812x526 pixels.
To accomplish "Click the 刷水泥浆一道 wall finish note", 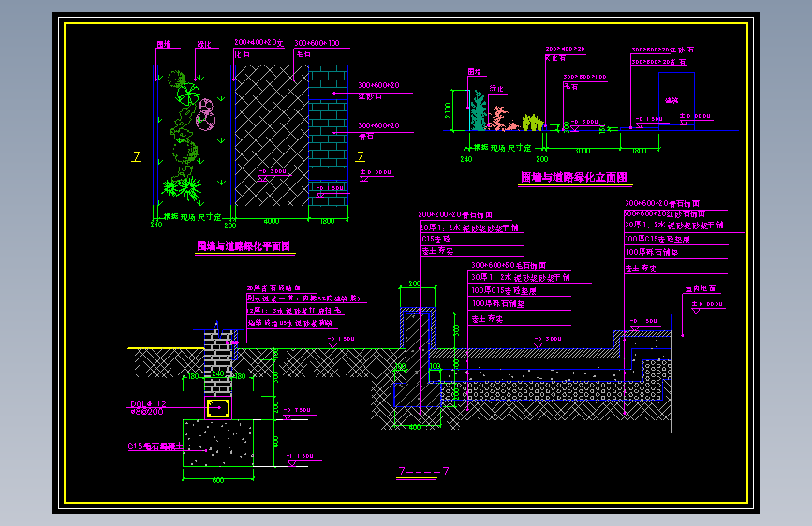I will (x=303, y=299).
